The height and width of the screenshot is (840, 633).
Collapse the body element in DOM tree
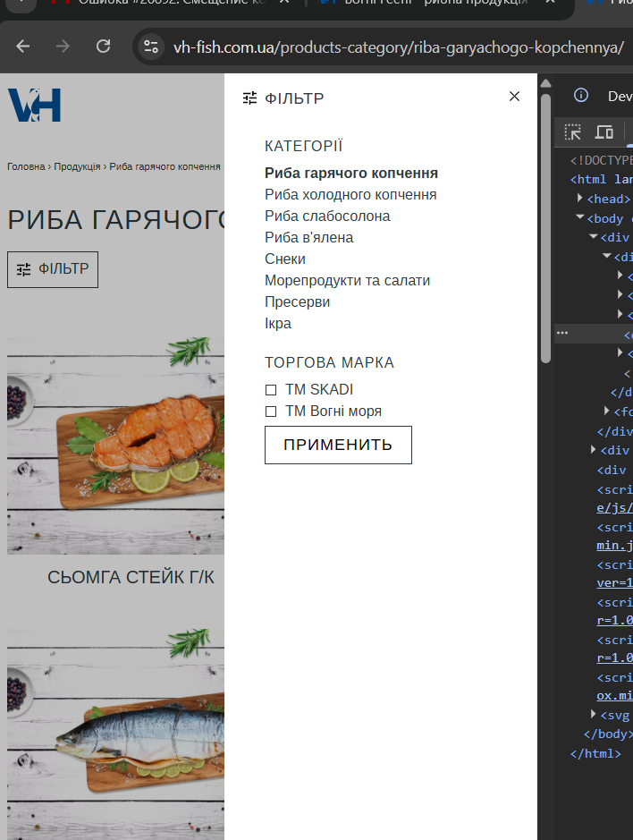pos(580,218)
